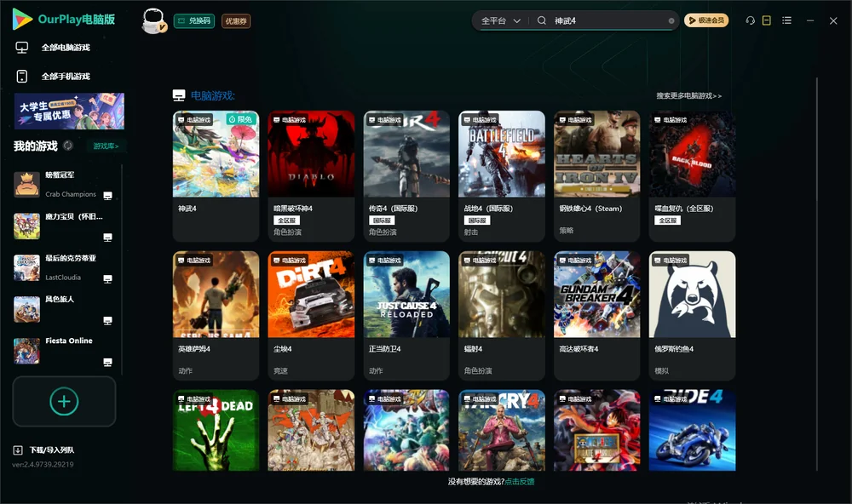
Task: Click the search magnifier icon
Action: pyautogui.click(x=542, y=20)
